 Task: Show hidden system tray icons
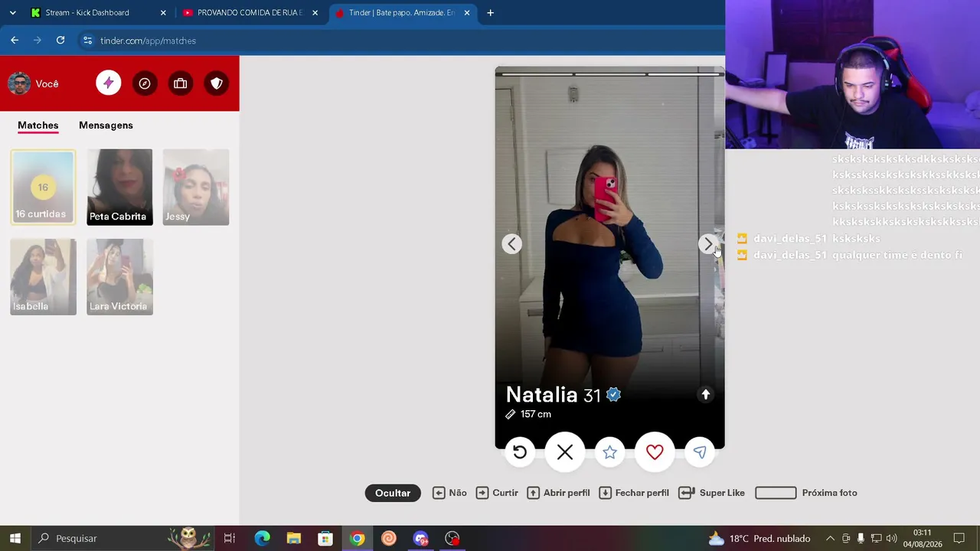[x=830, y=538]
